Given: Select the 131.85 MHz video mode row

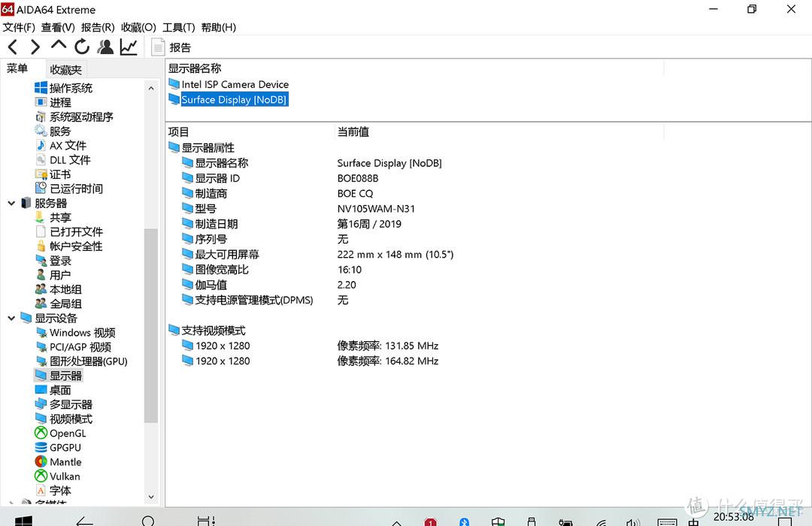Looking at the screenshot, I should coord(311,346).
